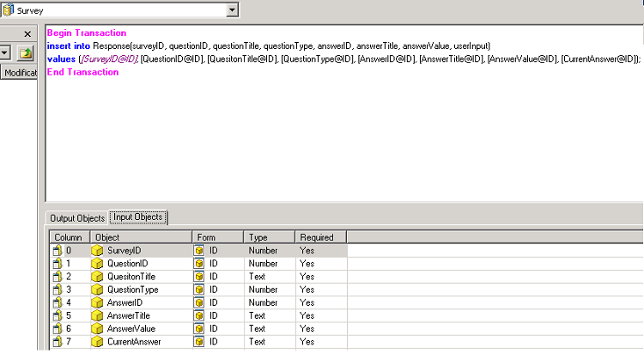Click the SurveyID attribute cube icon
Image resolution: width=644 pixels, height=354 pixels.
97,250
